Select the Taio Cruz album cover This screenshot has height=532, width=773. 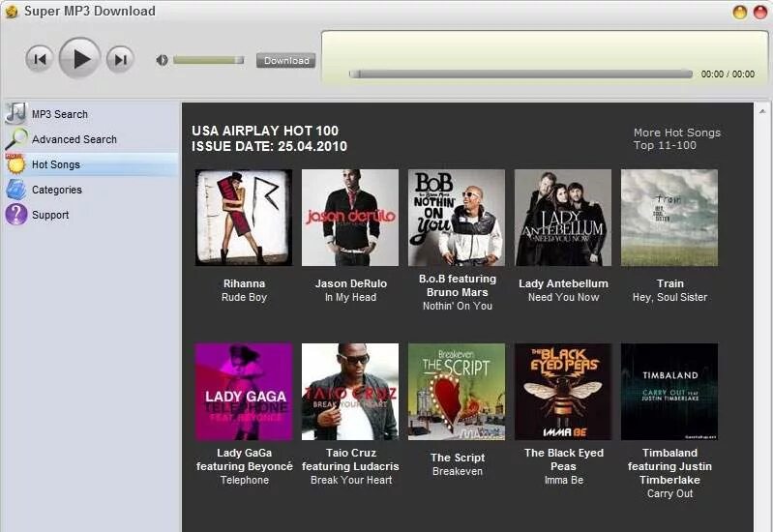(x=350, y=392)
